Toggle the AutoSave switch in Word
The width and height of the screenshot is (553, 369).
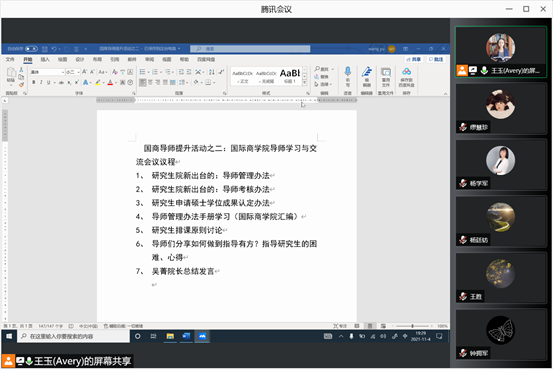point(31,49)
